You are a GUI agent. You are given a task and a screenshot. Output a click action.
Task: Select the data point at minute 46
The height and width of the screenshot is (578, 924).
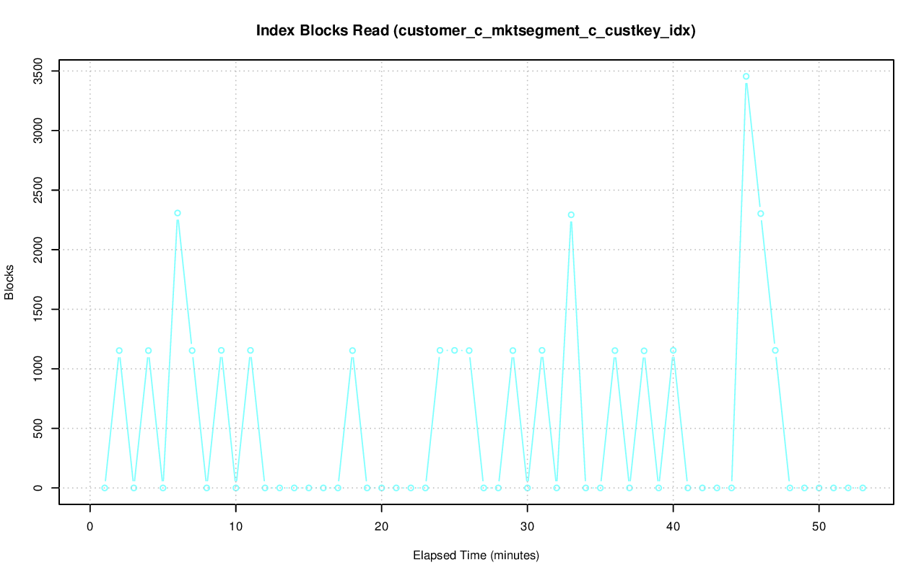tap(761, 214)
